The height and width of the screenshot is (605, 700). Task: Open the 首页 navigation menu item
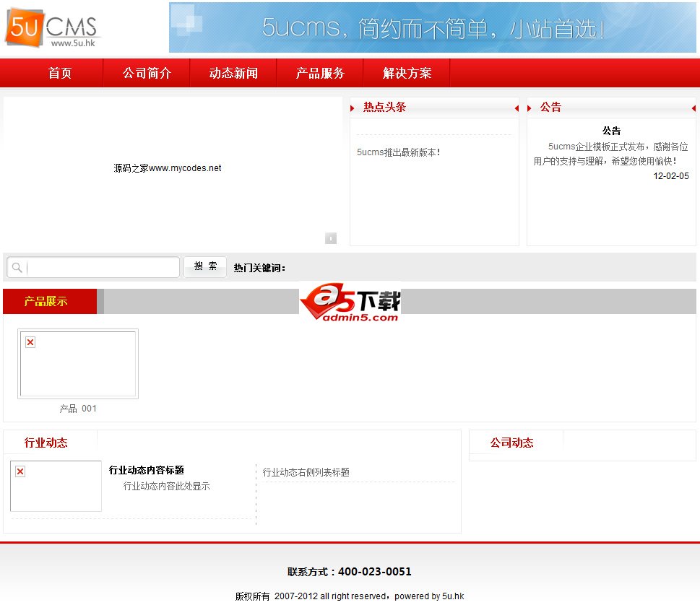(60, 73)
